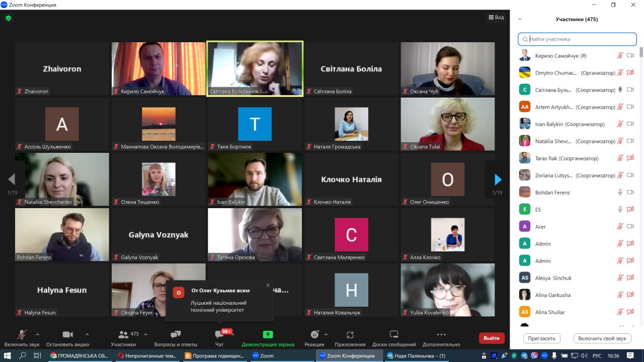Open the Чат chat icon

pos(219,335)
